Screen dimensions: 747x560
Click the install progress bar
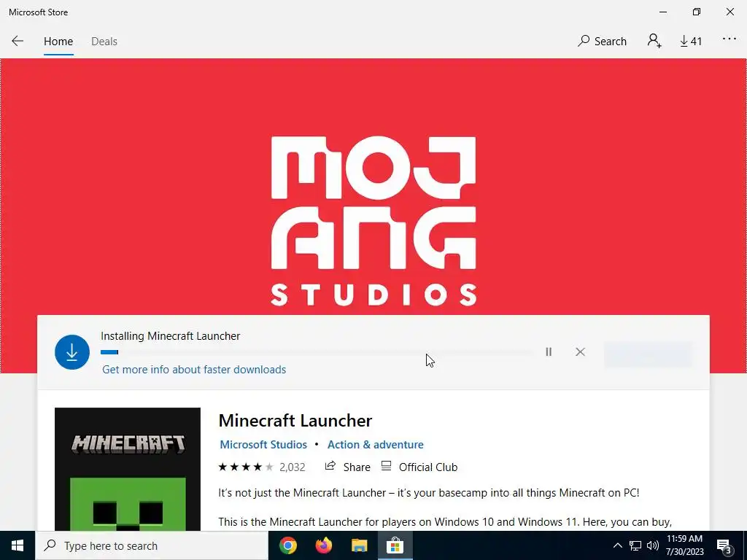[317, 352]
